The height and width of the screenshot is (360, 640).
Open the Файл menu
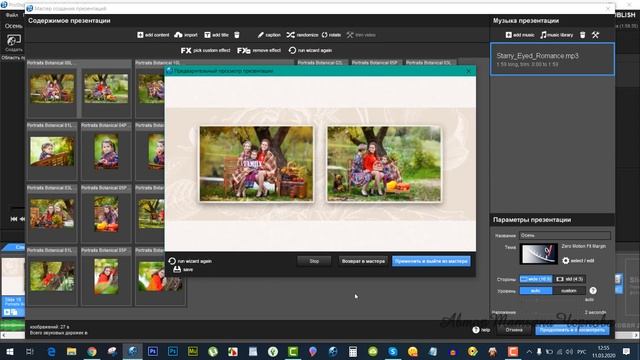tap(11, 15)
